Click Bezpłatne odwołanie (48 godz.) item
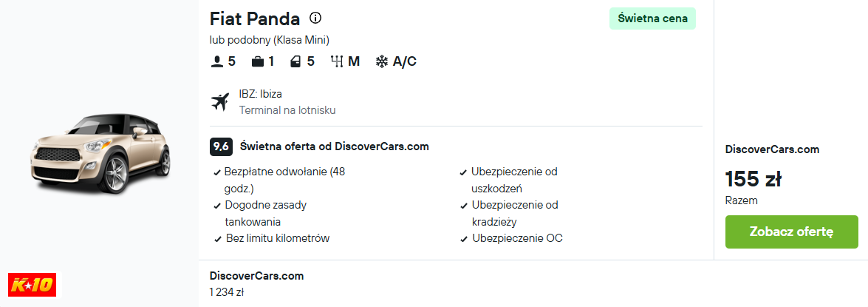868x307 pixels. pyautogui.click(x=284, y=180)
